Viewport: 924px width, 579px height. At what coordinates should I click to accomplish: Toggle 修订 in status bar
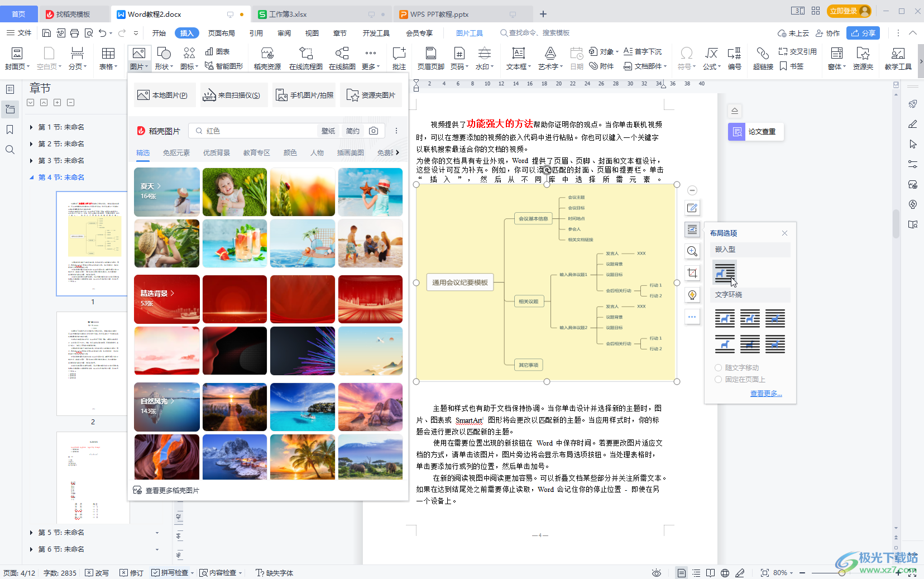(x=132, y=573)
